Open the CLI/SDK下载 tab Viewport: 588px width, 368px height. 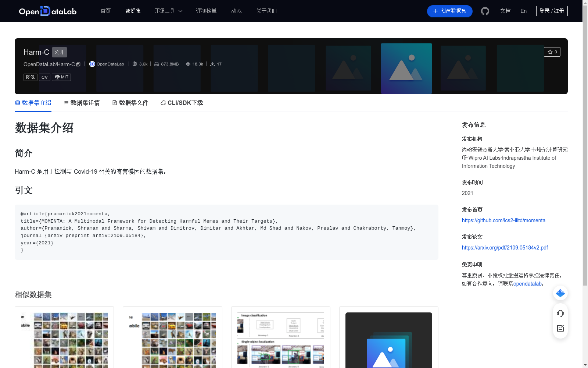(182, 103)
